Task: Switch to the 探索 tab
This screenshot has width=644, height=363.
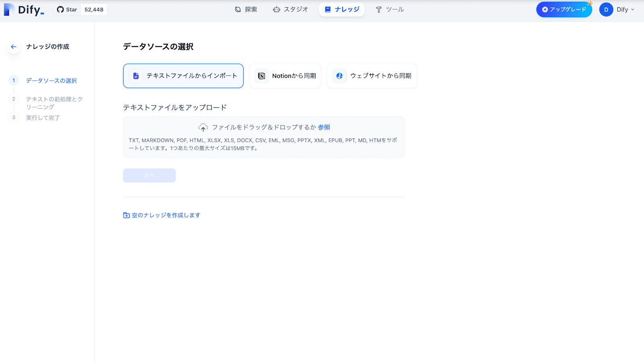Action: [246, 9]
